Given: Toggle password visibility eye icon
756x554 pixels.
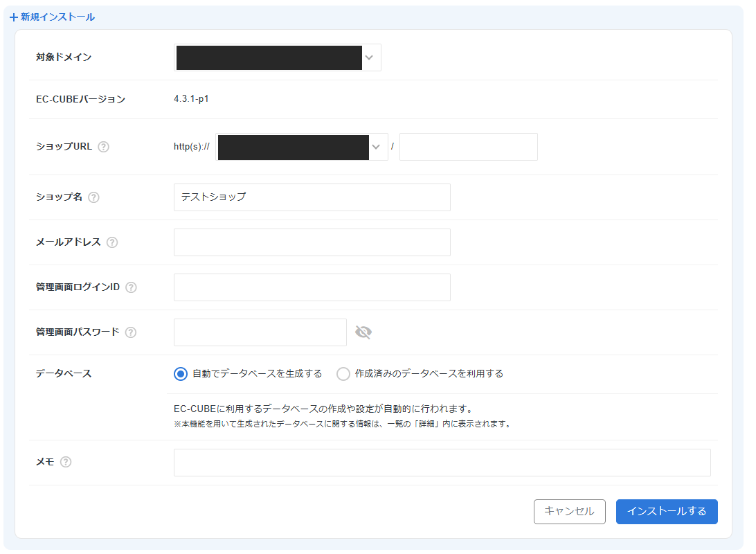Looking at the screenshot, I should point(363,332).
